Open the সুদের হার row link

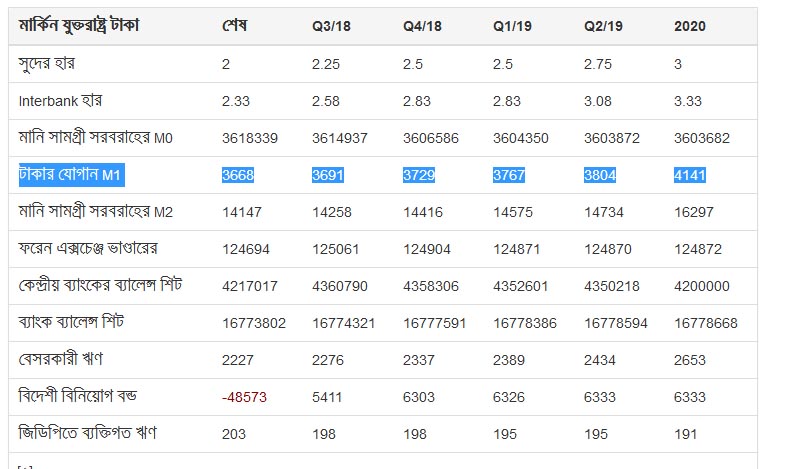[47, 64]
